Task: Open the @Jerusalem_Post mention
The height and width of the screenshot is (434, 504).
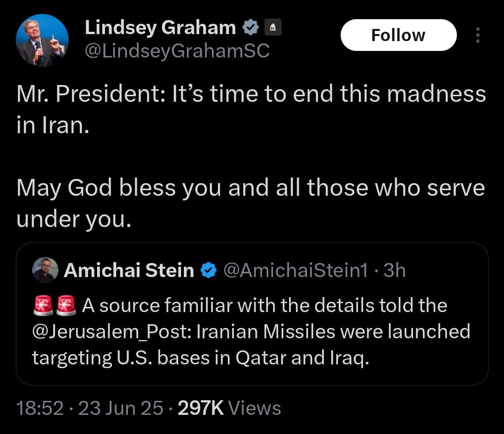Action: [x=112, y=332]
